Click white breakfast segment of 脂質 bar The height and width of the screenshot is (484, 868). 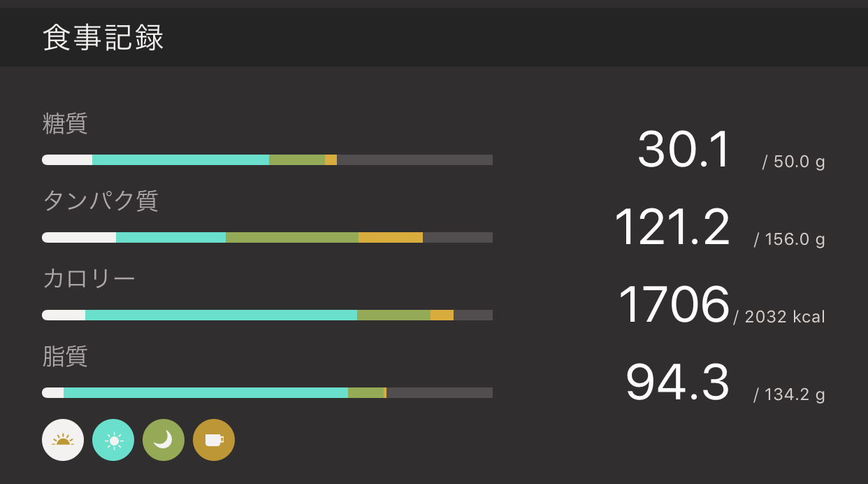53,393
